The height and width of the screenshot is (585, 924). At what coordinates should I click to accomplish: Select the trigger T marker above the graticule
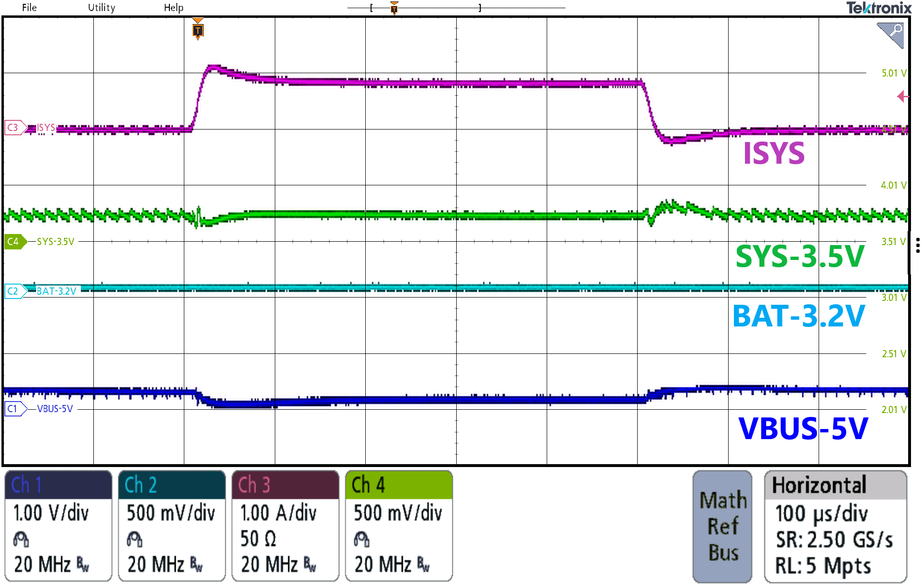[x=198, y=30]
